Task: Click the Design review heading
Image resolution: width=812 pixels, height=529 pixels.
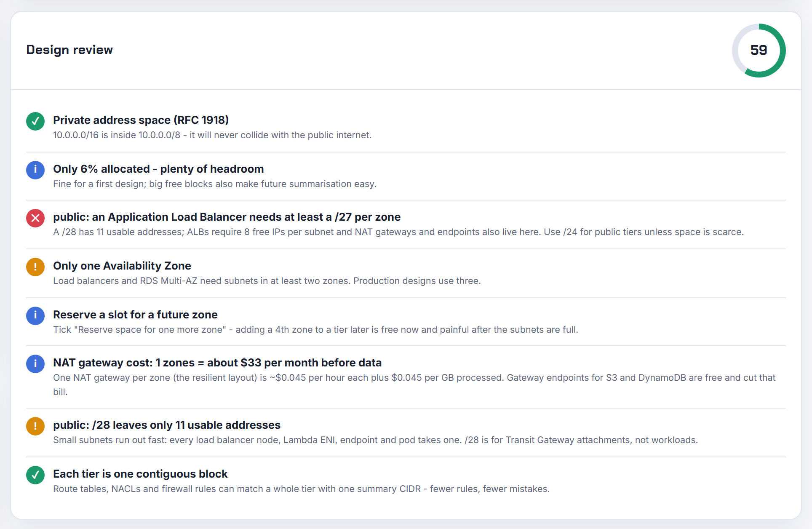Action: coord(69,50)
